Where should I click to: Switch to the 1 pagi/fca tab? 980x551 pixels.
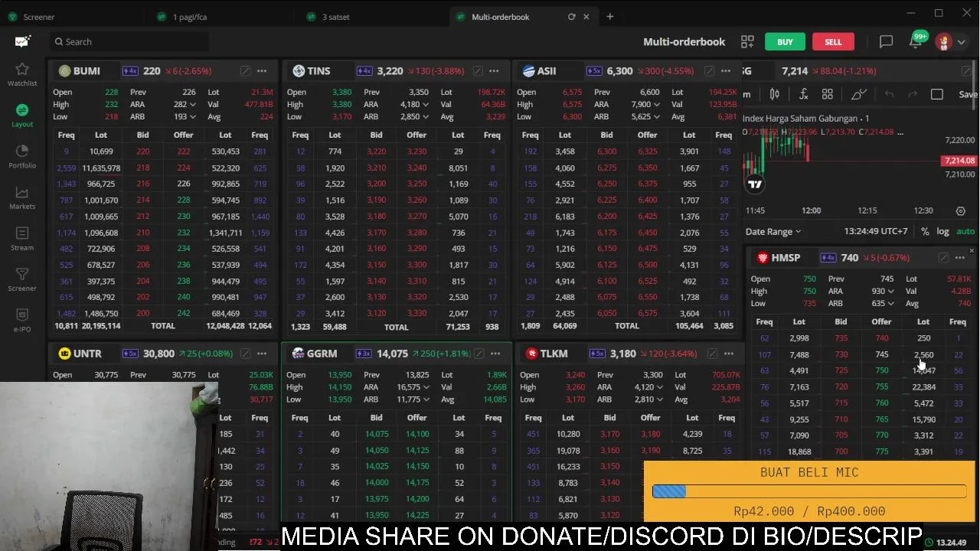(189, 17)
